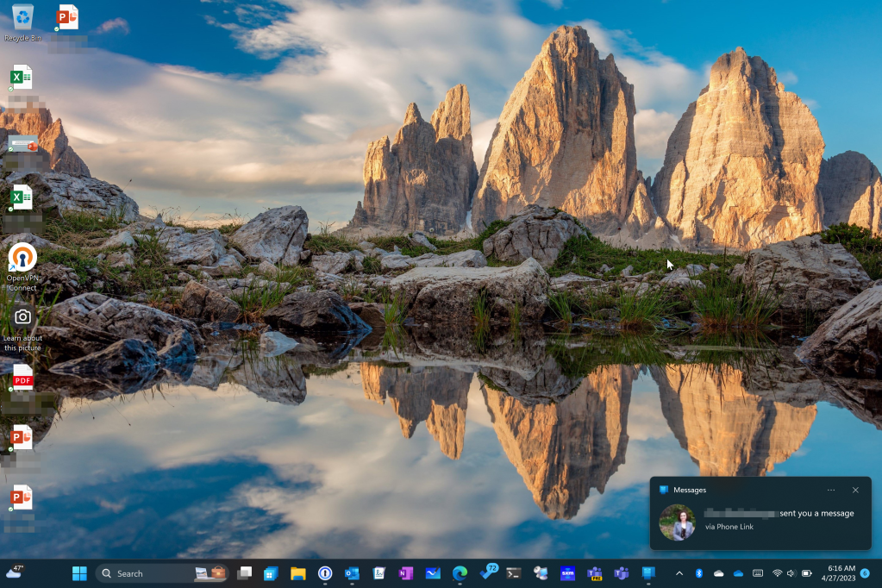
Task: Click the Bluetooth tray icon
Action: (x=699, y=573)
